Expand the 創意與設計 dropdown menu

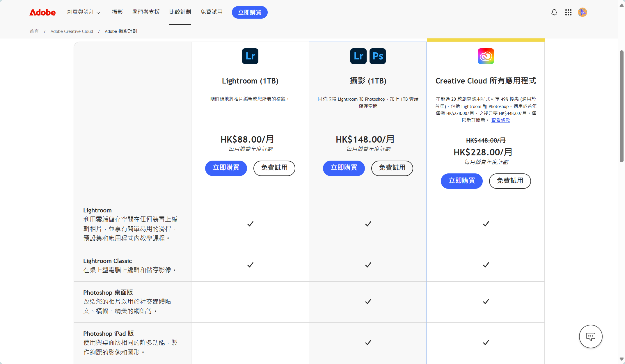[84, 12]
